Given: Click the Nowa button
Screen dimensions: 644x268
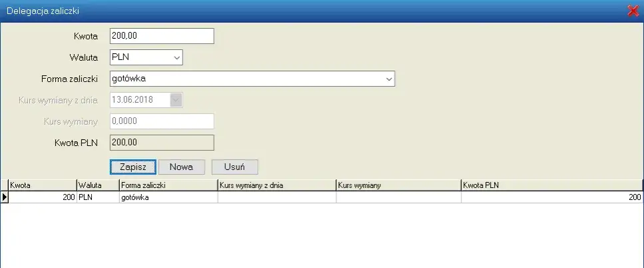Looking at the screenshot, I should pos(181,167).
